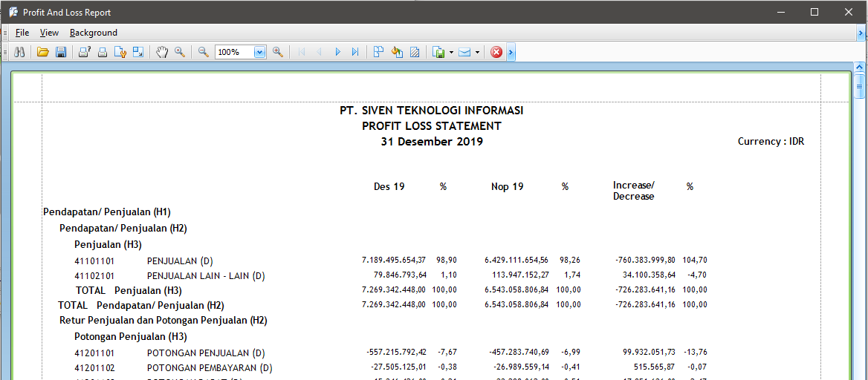Click the 'Nop 19' column header

point(507,187)
